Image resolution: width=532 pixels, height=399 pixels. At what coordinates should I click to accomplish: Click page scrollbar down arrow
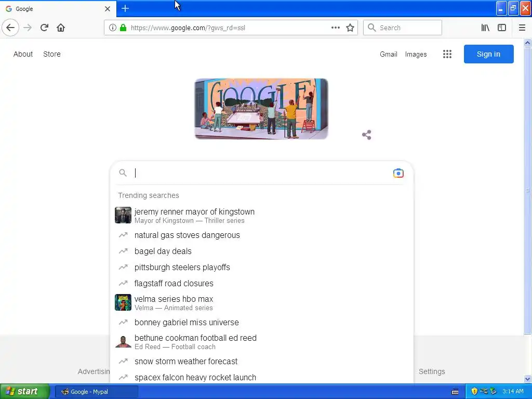pyautogui.click(x=527, y=379)
